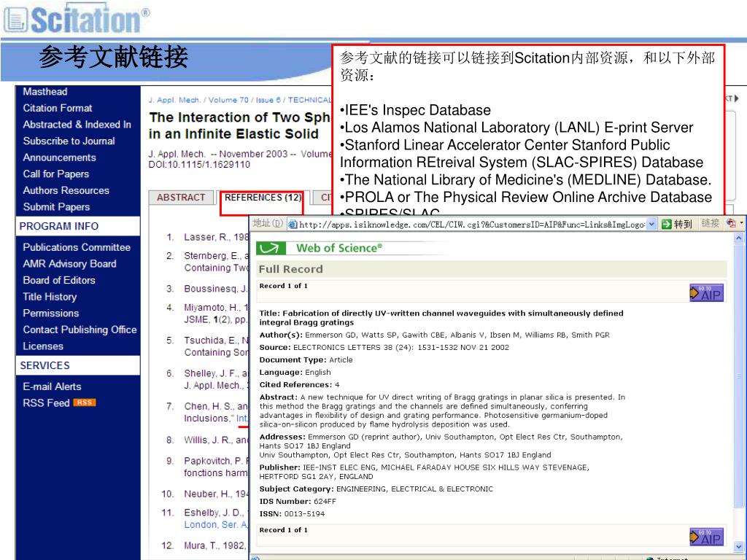
Task: Open Licenses link
Action: [43, 346]
